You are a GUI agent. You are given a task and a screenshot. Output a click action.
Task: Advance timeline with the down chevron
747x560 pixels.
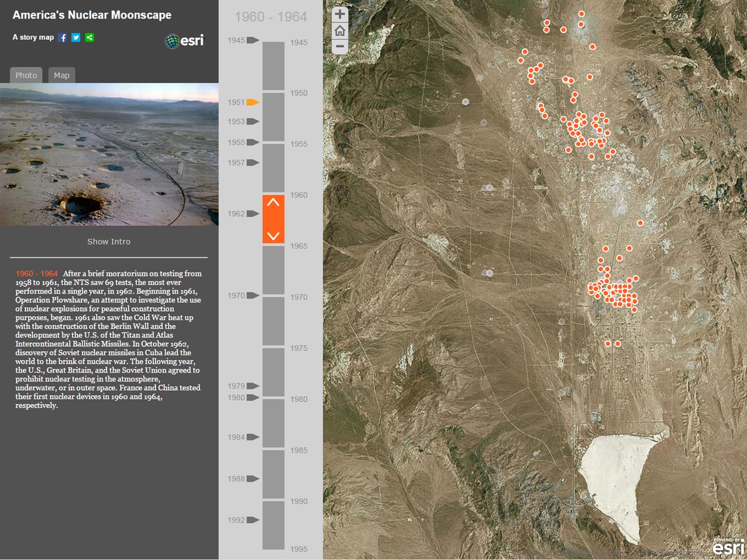273,235
